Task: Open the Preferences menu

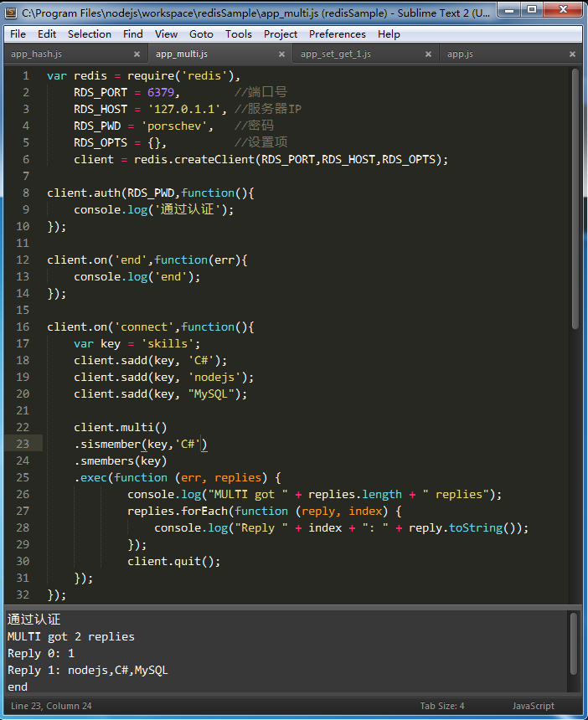Action: click(337, 34)
